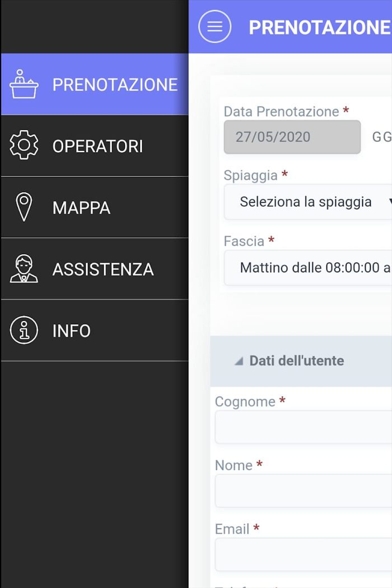Image resolution: width=392 pixels, height=588 pixels.
Task: Open the Fascia Mattino time dropdown
Action: click(308, 268)
